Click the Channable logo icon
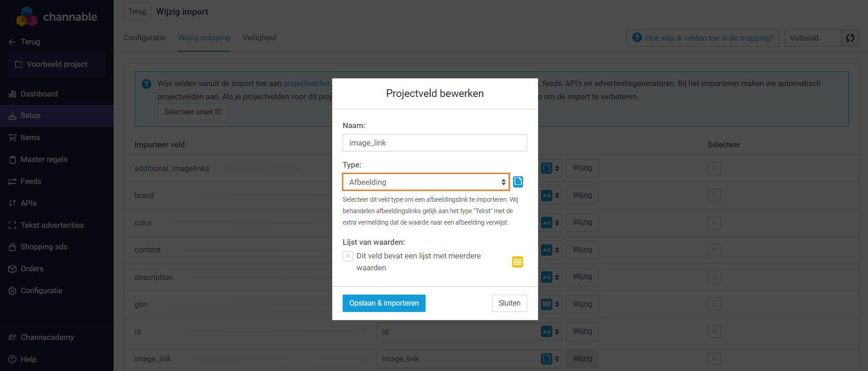The height and width of the screenshot is (371, 868). (27, 16)
